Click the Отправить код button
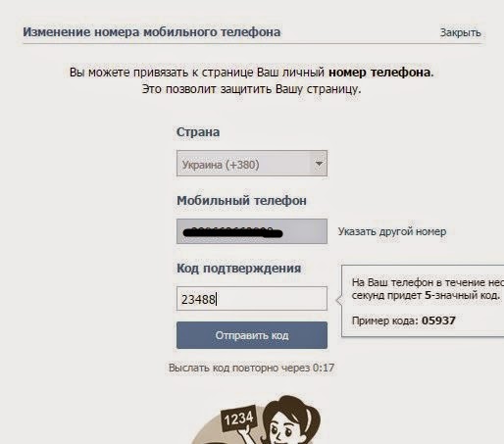The image size is (504, 444). pos(252,335)
